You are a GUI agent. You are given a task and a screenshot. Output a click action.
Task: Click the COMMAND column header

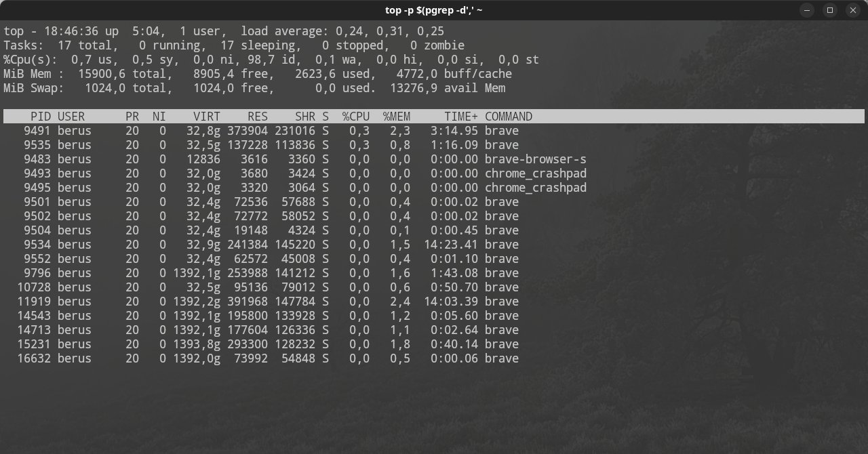(x=509, y=117)
